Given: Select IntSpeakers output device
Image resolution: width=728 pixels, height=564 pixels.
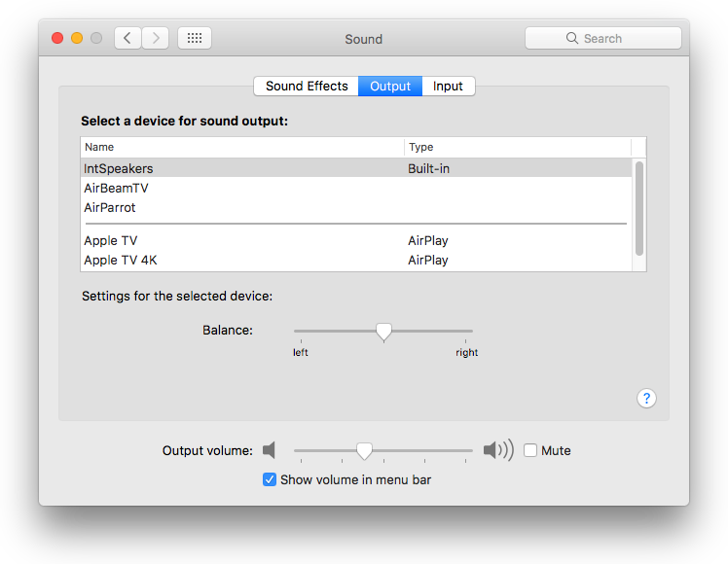Looking at the screenshot, I should click(119, 168).
